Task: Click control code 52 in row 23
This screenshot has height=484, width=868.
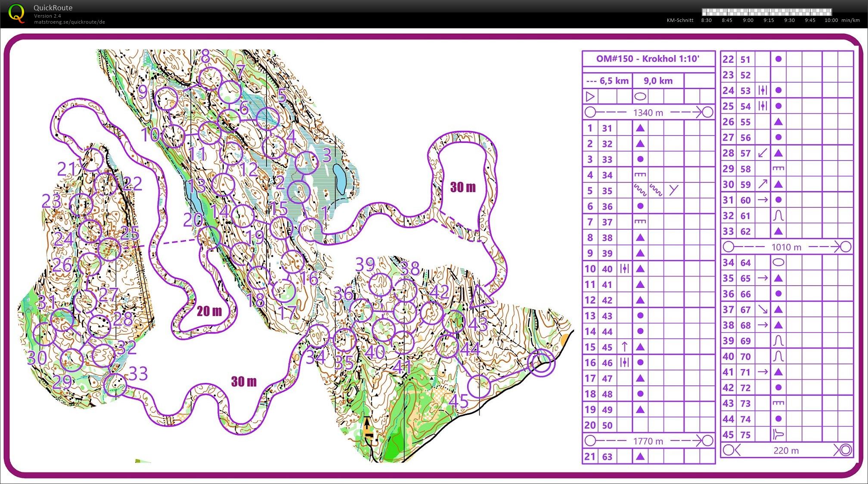Action: [x=746, y=75]
